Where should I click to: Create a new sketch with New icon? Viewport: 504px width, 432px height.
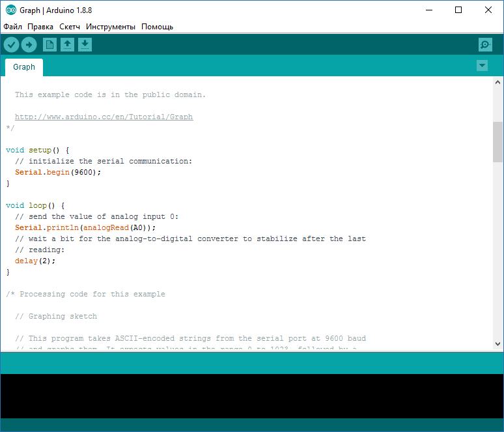pyautogui.click(x=50, y=45)
